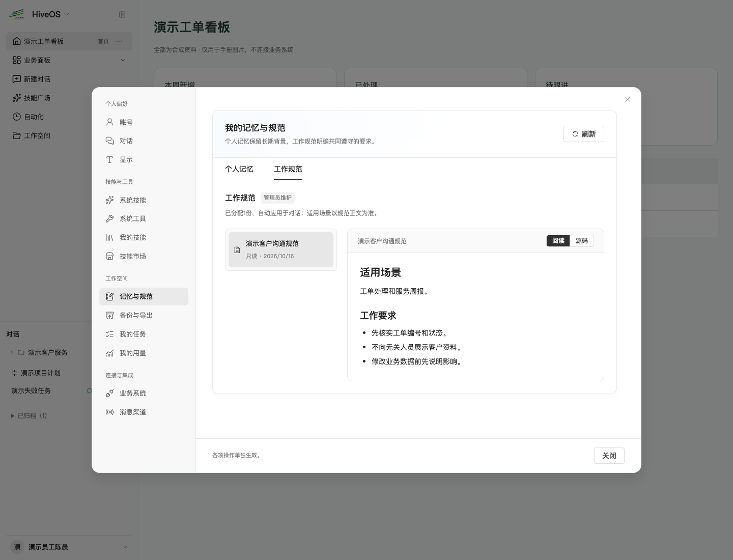Click the 工作要求 heading
The width and height of the screenshot is (733, 560).
[x=378, y=316]
